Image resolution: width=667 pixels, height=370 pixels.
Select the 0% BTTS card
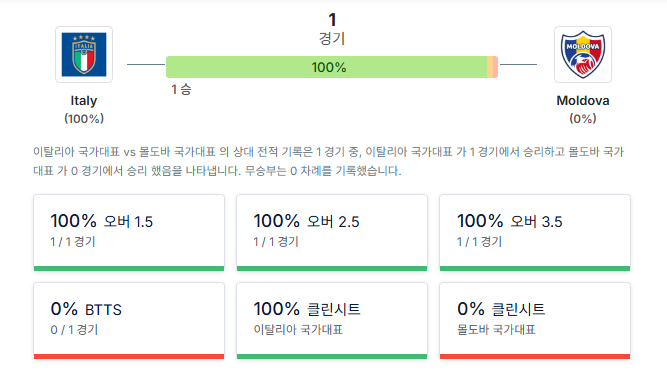129,321
